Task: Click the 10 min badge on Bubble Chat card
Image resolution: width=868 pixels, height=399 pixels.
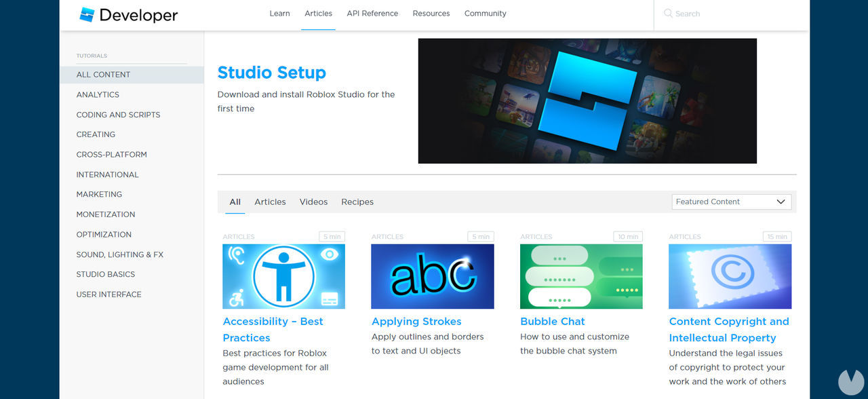Action: click(x=628, y=237)
